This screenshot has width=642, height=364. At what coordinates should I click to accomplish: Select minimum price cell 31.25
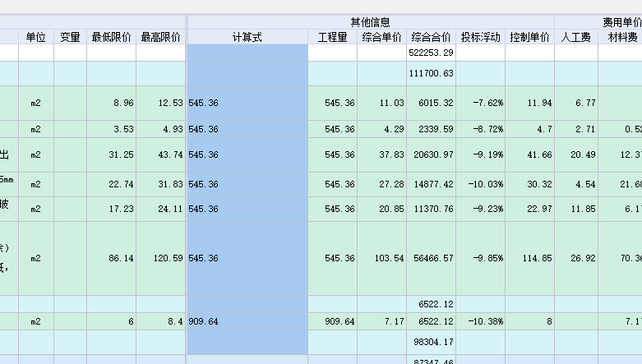111,154
